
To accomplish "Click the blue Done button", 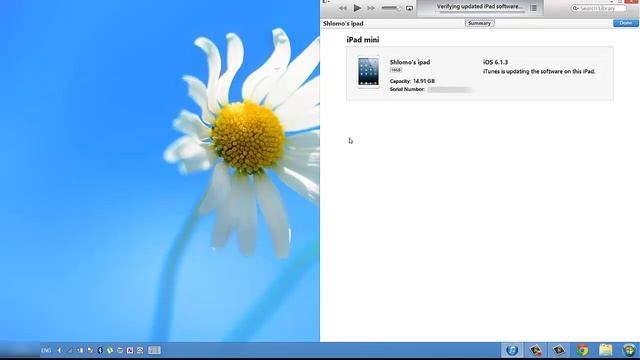I will click(x=625, y=23).
